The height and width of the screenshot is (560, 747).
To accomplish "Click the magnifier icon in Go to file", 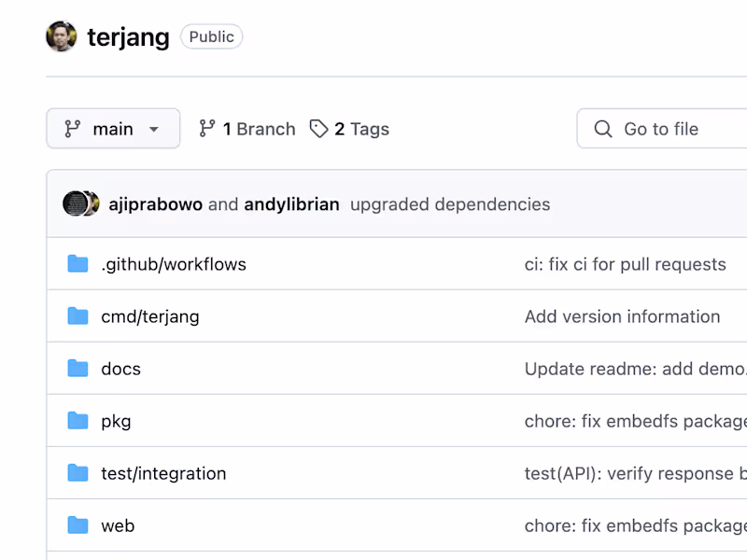I will tap(603, 129).
